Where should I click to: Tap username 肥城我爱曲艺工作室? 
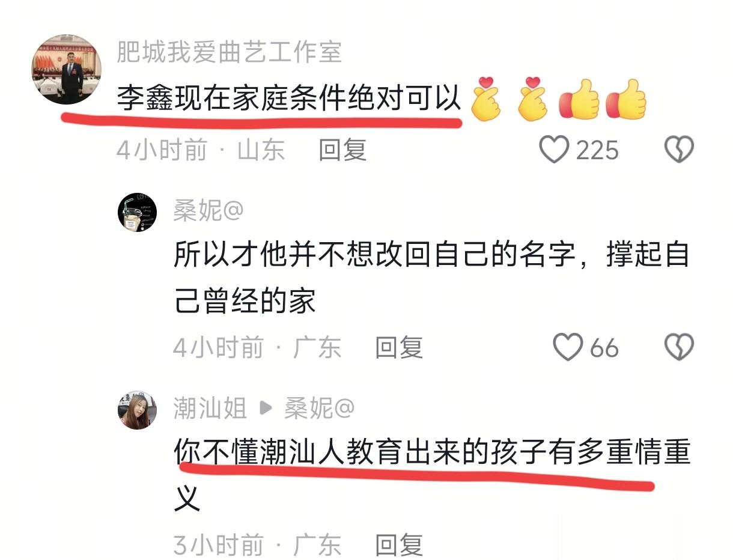pos(229,52)
